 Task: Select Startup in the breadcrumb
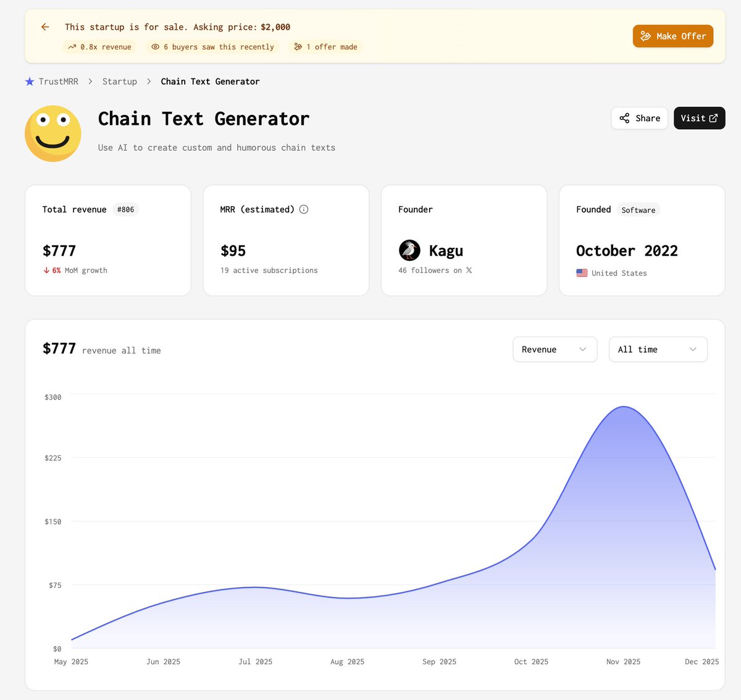119,81
